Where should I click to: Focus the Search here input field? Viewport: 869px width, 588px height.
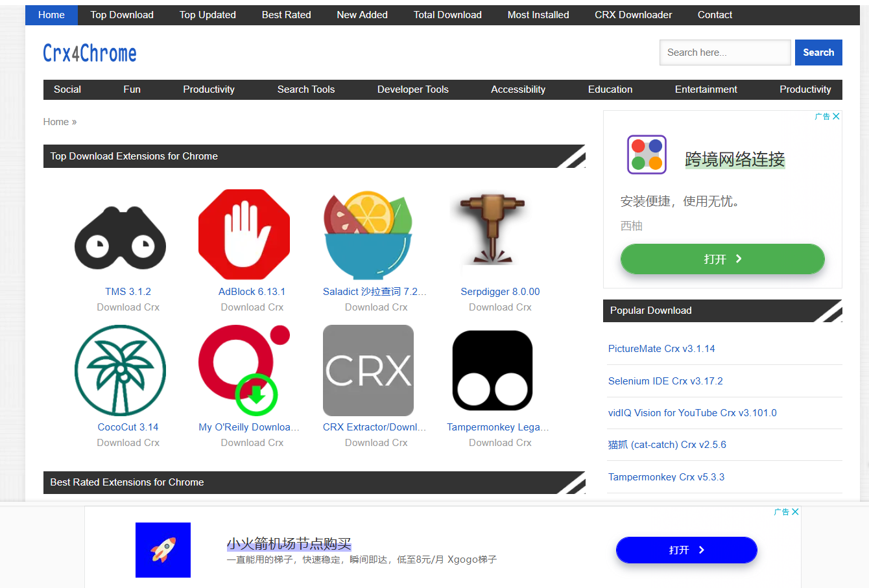725,53
